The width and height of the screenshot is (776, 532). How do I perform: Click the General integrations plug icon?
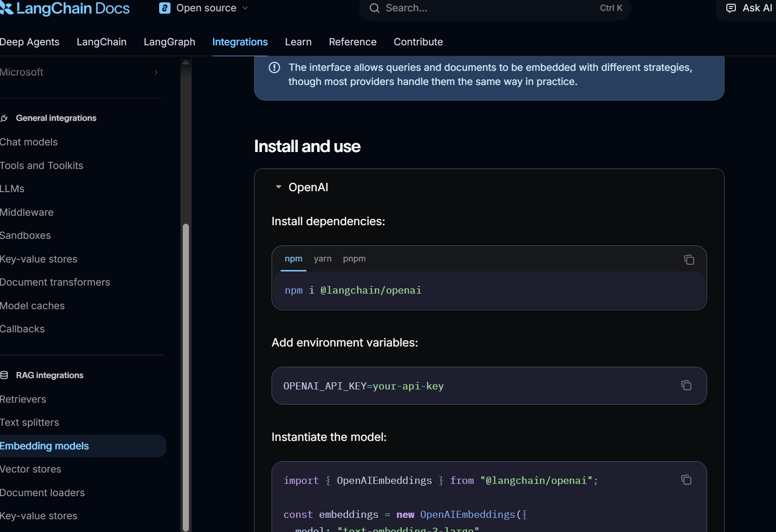(x=5, y=118)
